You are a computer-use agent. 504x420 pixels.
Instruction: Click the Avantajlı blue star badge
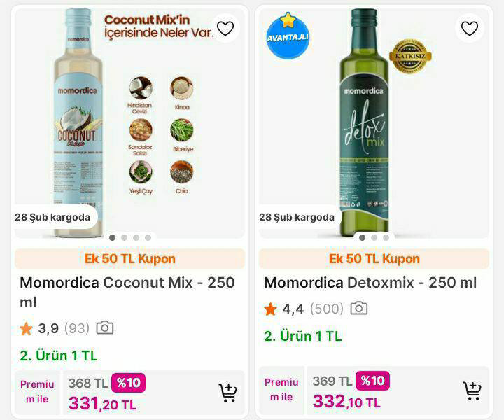click(288, 36)
